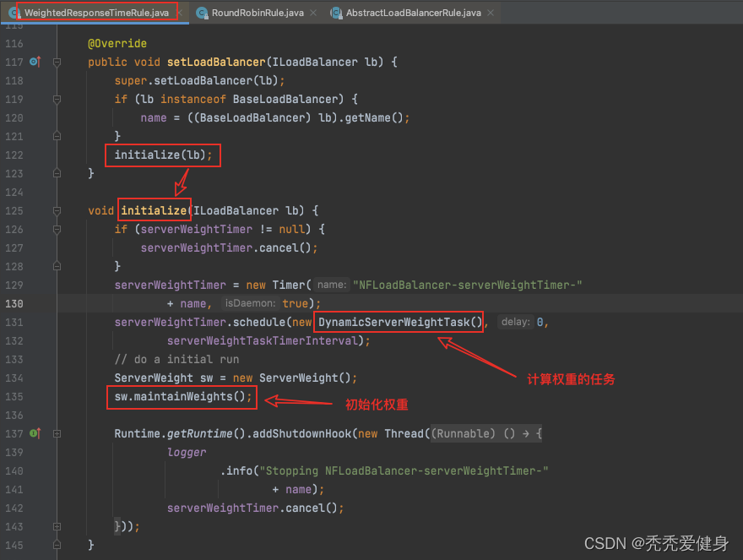This screenshot has width=743, height=560.
Task: Collapse the serverWeightTimer null check fold
Action: (x=57, y=229)
